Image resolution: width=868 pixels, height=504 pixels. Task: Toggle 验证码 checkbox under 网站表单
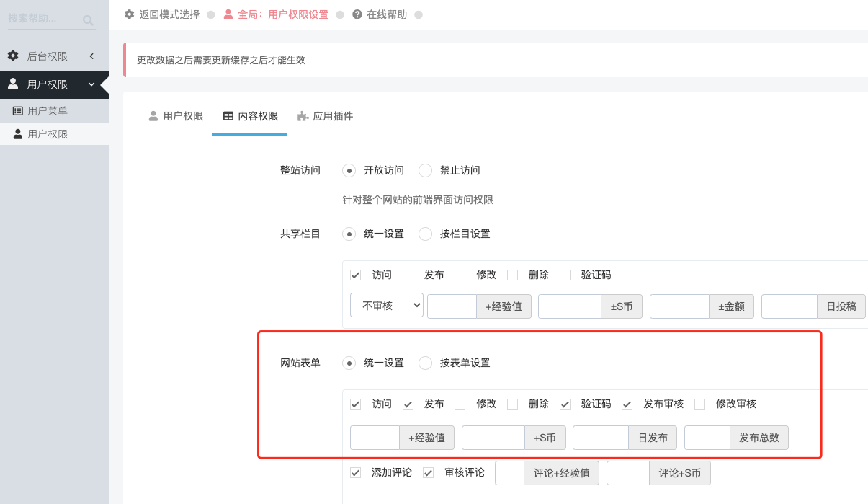[565, 404]
